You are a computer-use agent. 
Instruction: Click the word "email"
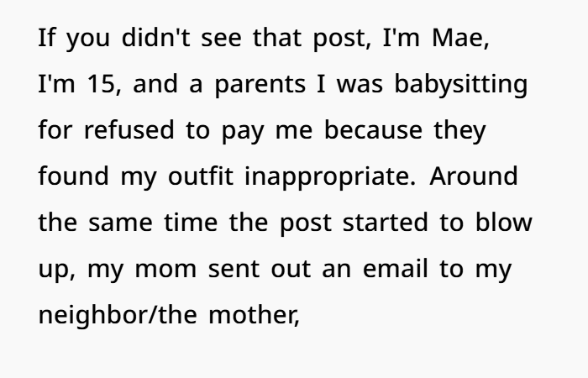coord(396,269)
